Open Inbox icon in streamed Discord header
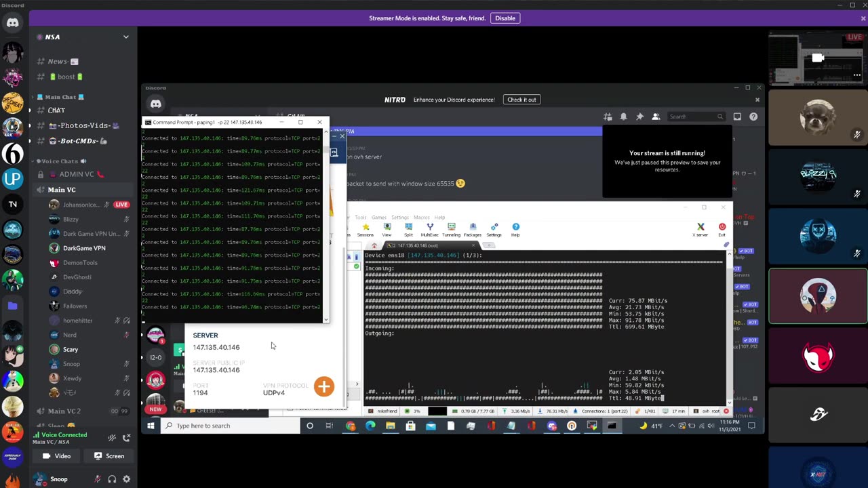This screenshot has height=488, width=868. 737,117
